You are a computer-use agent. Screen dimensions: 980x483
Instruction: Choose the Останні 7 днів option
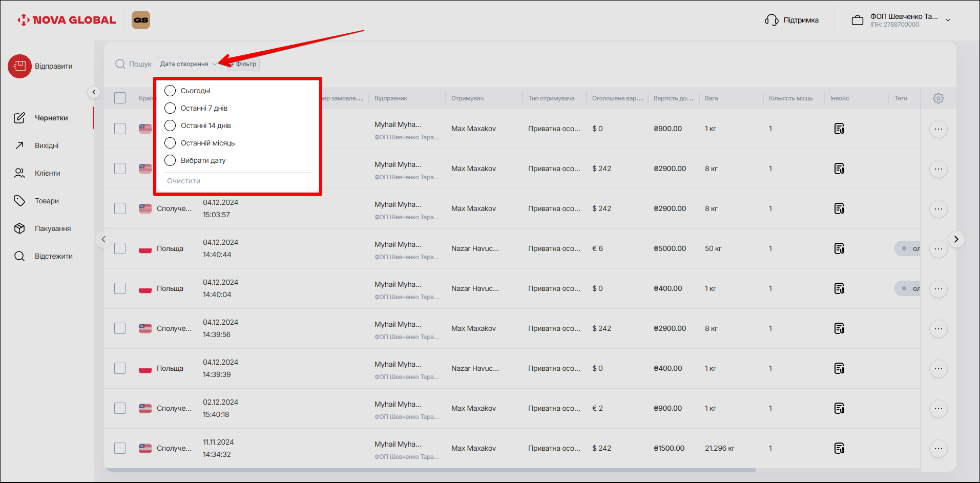170,108
